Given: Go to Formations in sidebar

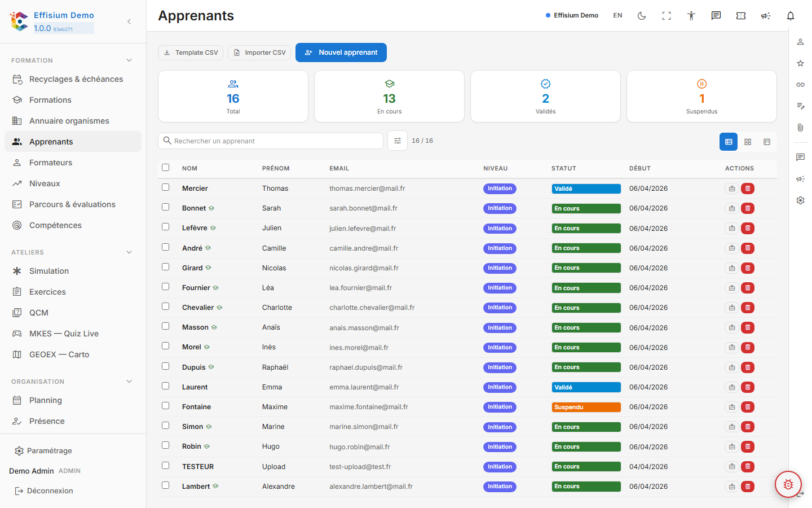Looking at the screenshot, I should coord(73,100).
